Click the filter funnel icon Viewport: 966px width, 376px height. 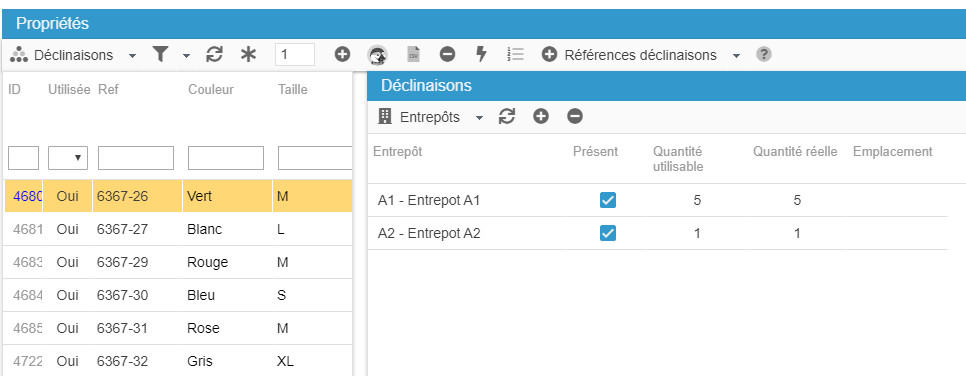coord(160,55)
